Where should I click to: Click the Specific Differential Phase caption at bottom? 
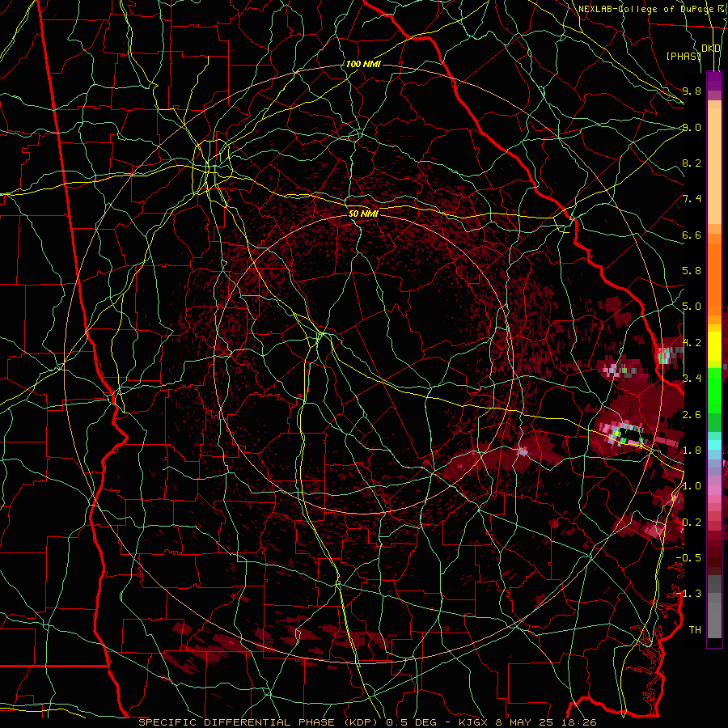pyautogui.click(x=367, y=722)
